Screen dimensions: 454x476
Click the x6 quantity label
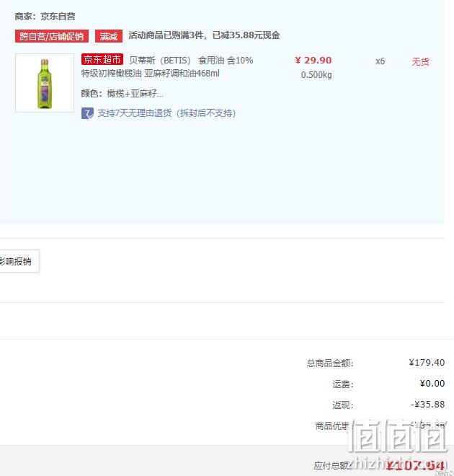pyautogui.click(x=380, y=61)
